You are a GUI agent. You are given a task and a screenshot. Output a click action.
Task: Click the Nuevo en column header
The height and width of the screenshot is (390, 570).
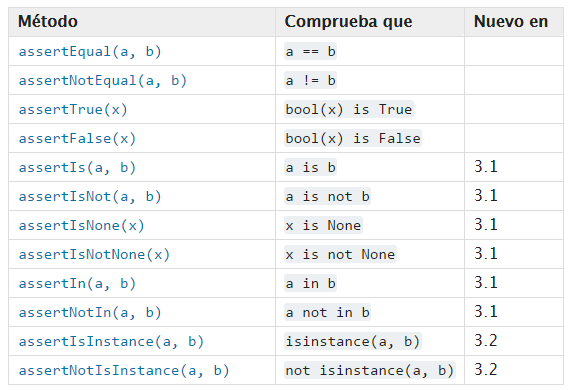click(511, 21)
